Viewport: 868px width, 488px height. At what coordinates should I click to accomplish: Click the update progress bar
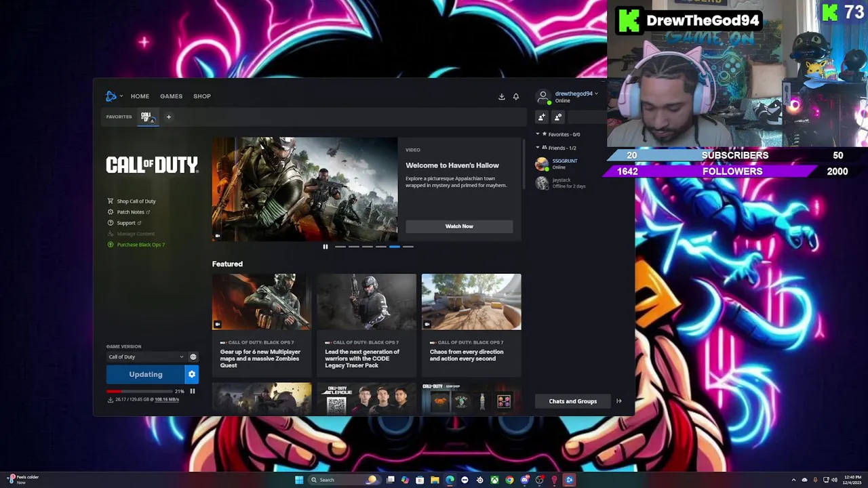pos(140,391)
